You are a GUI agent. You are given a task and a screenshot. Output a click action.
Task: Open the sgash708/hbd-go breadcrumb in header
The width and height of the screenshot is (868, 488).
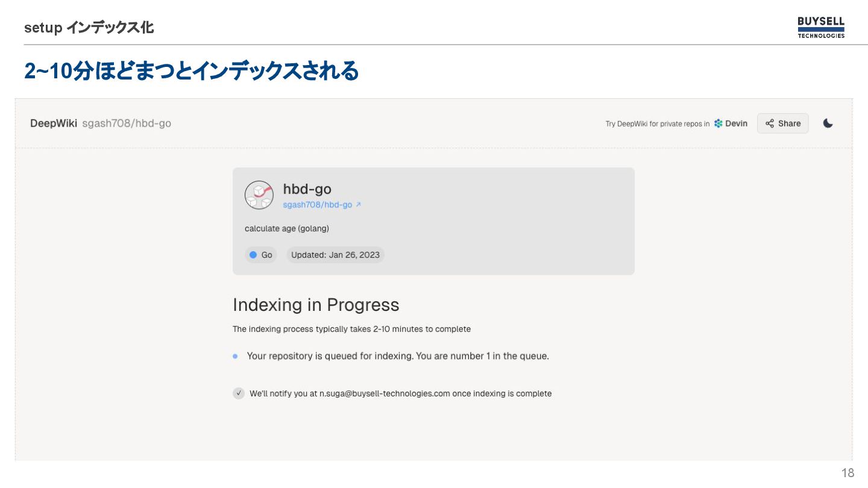pos(127,124)
